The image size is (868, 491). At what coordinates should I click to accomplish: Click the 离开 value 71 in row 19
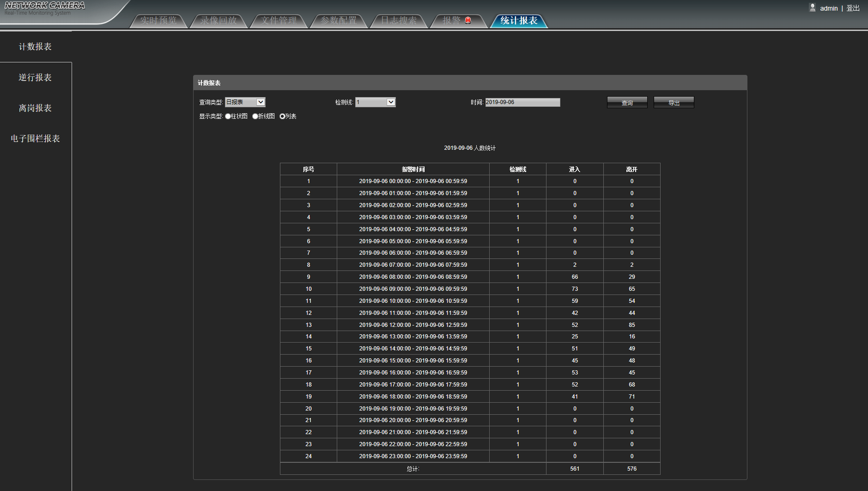point(632,397)
